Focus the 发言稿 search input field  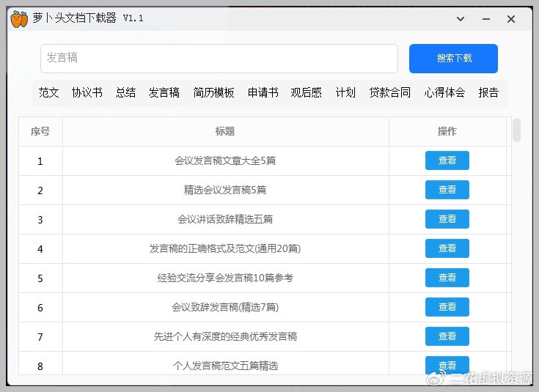pyautogui.click(x=219, y=59)
